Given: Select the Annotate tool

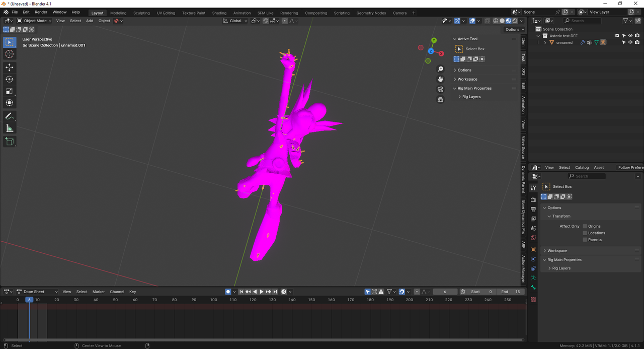Looking at the screenshot, I should [x=10, y=116].
